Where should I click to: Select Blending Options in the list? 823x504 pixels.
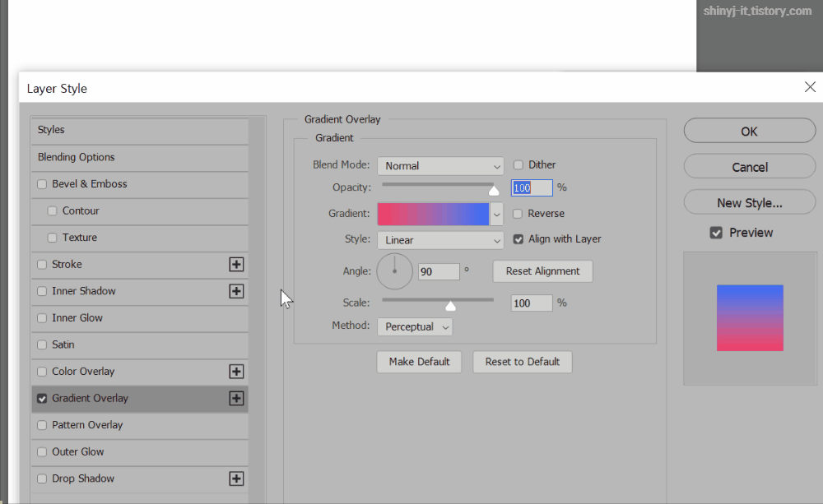point(140,157)
